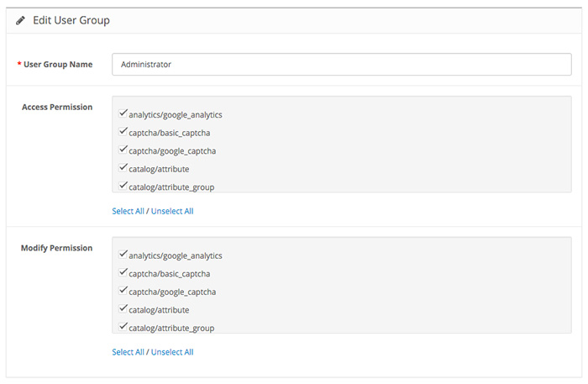Viewport: 588px width, 384px height.
Task: Toggle captcha/basic_captcha in Access Permission
Action: (x=123, y=131)
